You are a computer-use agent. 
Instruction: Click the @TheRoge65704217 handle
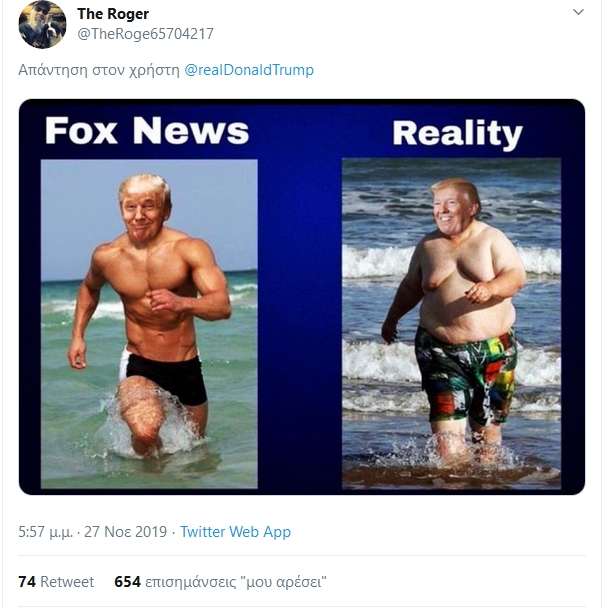pos(145,34)
